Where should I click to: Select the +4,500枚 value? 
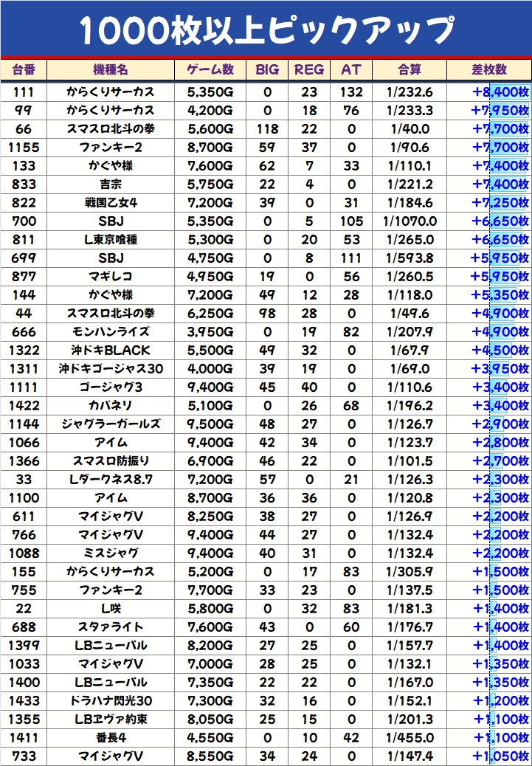(x=501, y=351)
